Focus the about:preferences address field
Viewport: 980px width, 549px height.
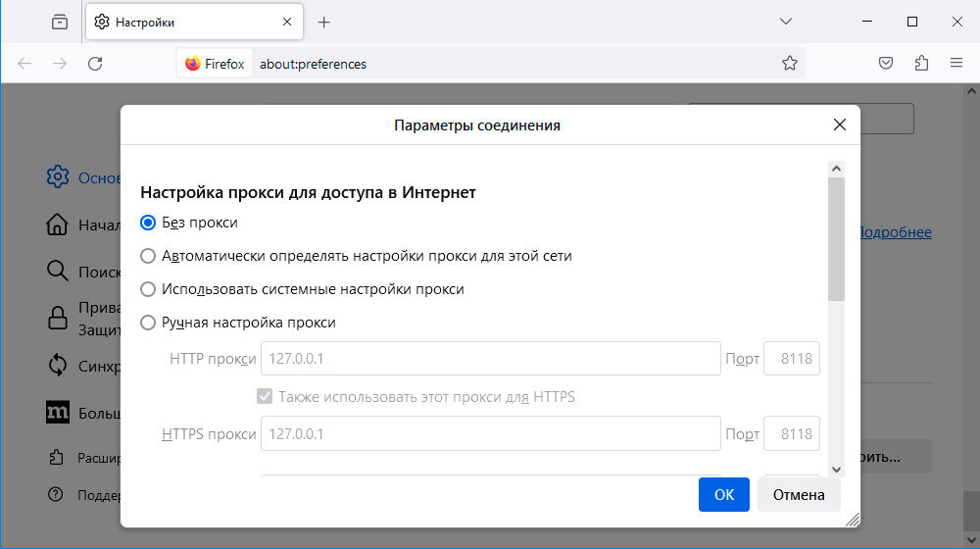click(513, 64)
